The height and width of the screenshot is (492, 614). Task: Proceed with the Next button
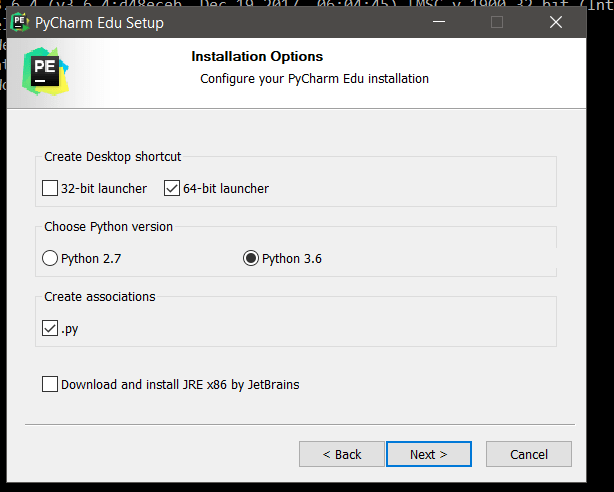pos(429,454)
